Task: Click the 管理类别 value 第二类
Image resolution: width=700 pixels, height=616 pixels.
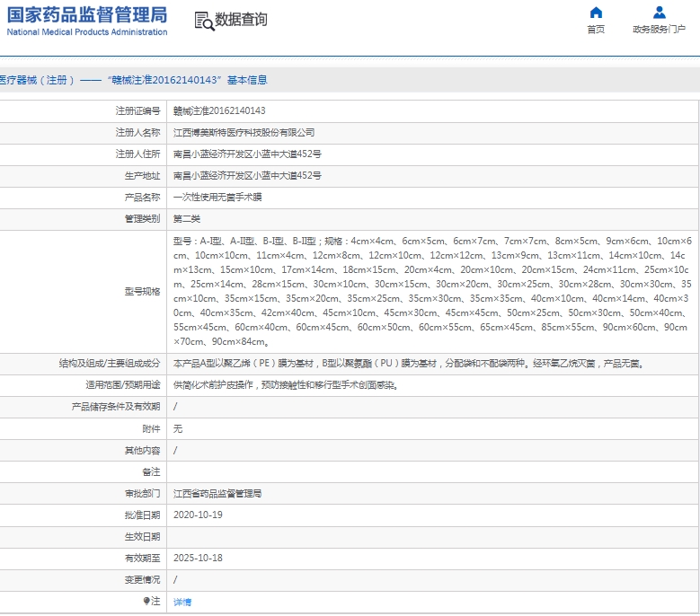Action: click(187, 218)
